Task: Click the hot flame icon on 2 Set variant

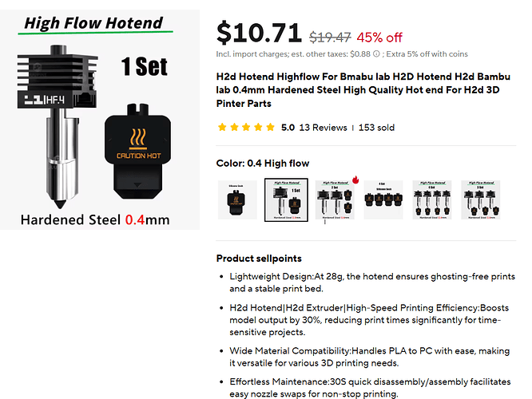Action: click(355, 180)
